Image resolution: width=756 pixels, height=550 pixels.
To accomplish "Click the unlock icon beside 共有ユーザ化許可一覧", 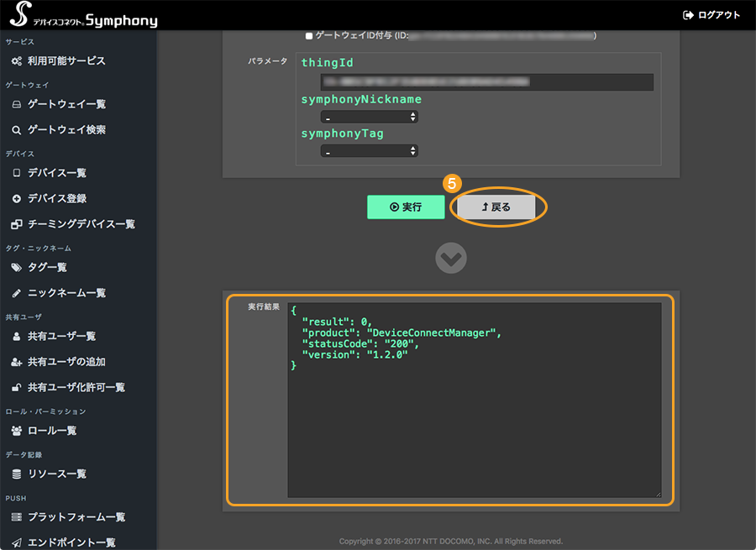I will [17, 388].
